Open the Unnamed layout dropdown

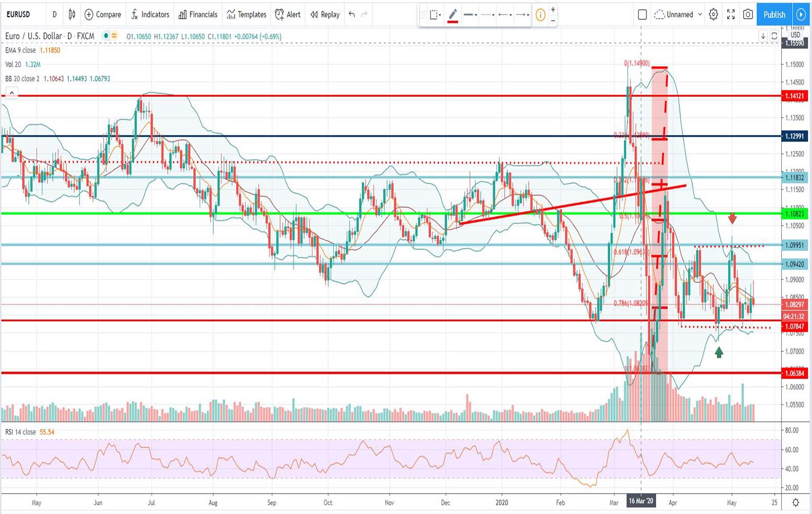[x=679, y=15]
